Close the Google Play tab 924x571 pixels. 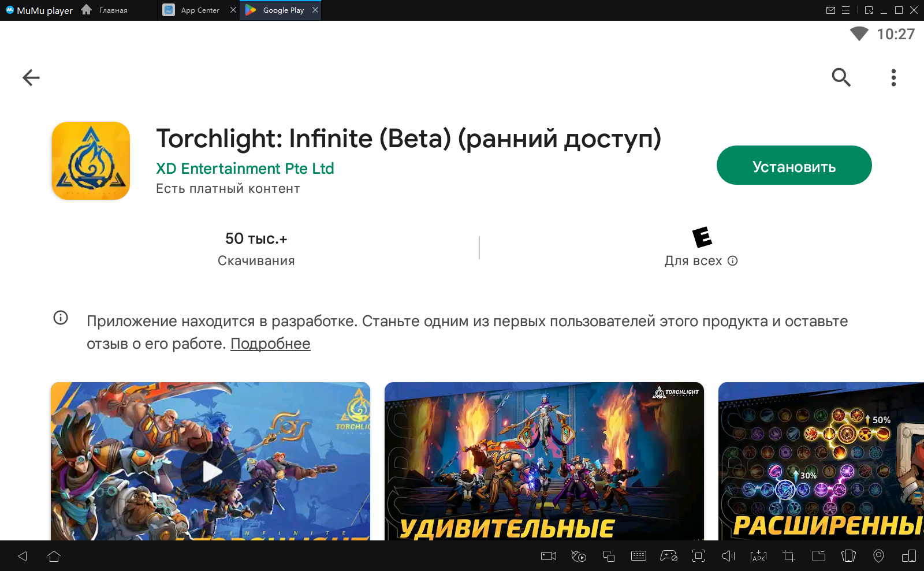[315, 10]
